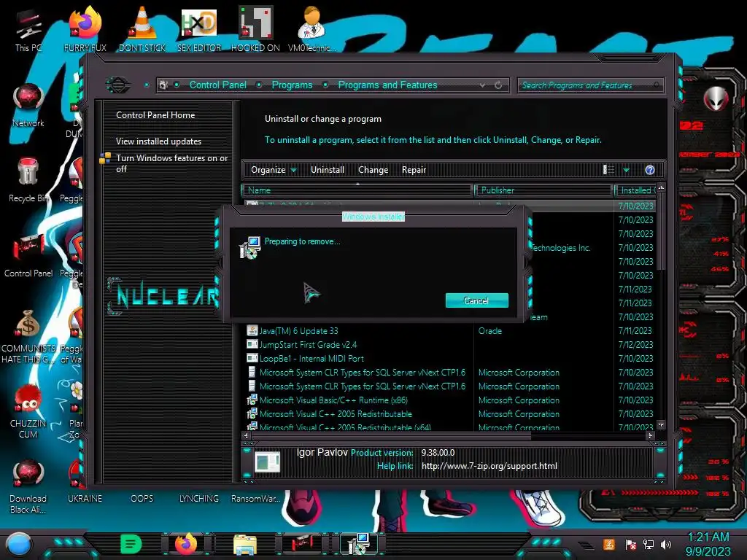The image size is (747, 560).
Task: Navigate to Control Panel breadcrumb
Action: 217,85
